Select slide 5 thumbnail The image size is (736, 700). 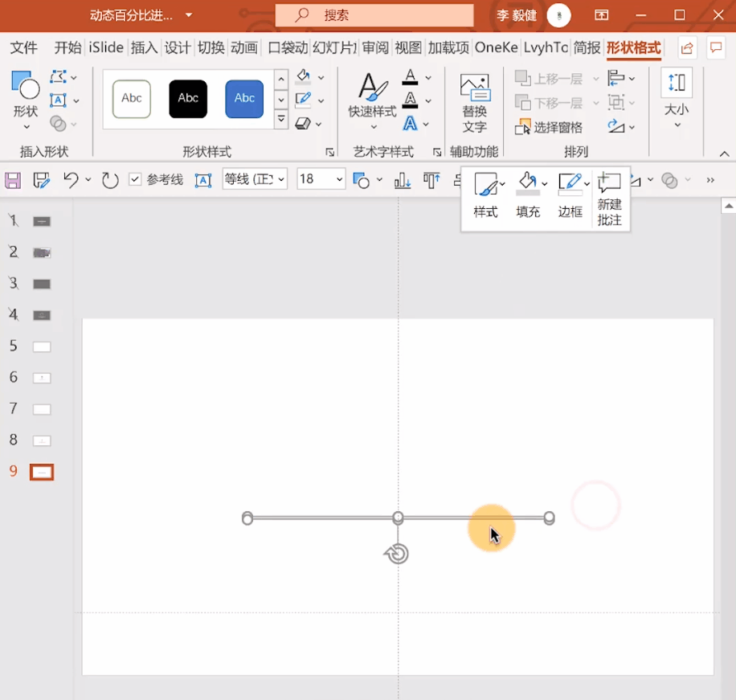tap(41, 347)
